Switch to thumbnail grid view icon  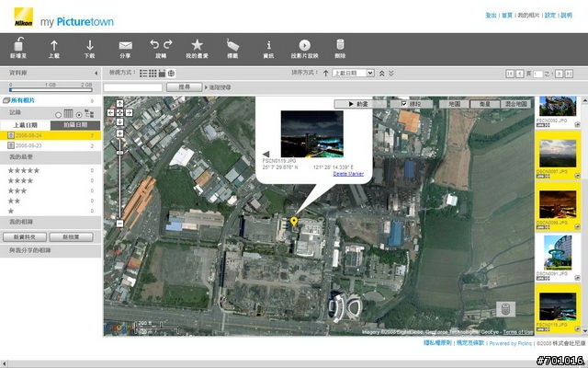pyautogui.click(x=153, y=74)
